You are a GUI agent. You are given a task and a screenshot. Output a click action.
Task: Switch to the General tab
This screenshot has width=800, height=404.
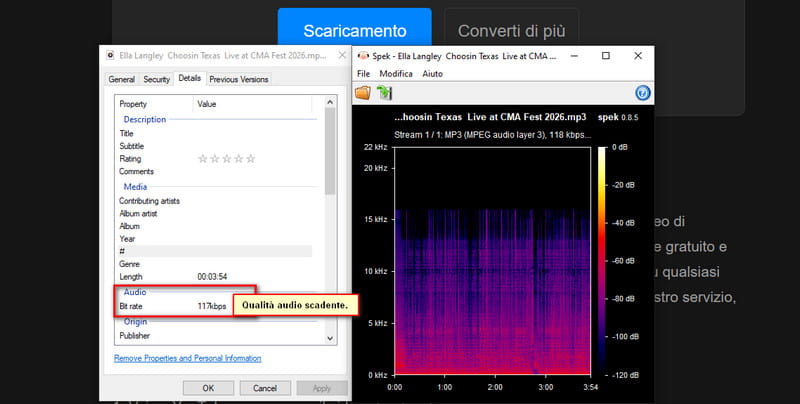(121, 79)
